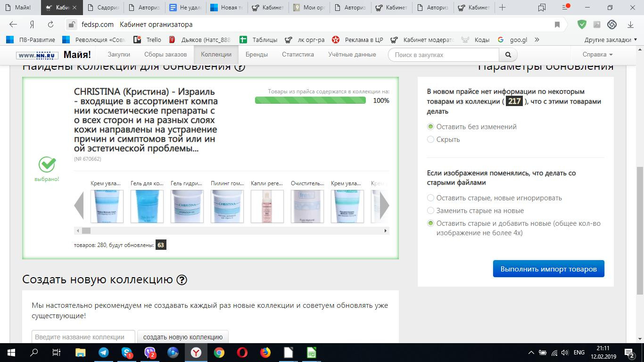Open File Explorer from the taskbar
644x362 pixels.
click(x=81, y=353)
